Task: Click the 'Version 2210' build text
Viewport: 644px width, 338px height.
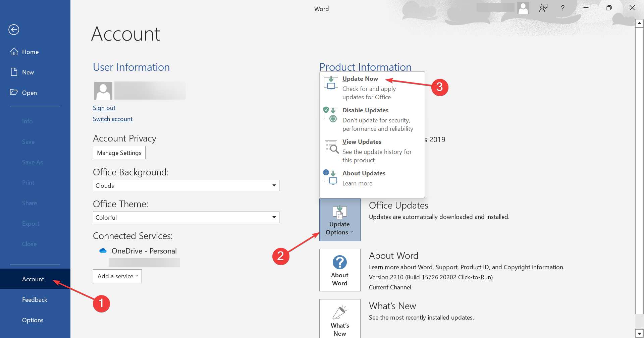Action: pos(431,277)
